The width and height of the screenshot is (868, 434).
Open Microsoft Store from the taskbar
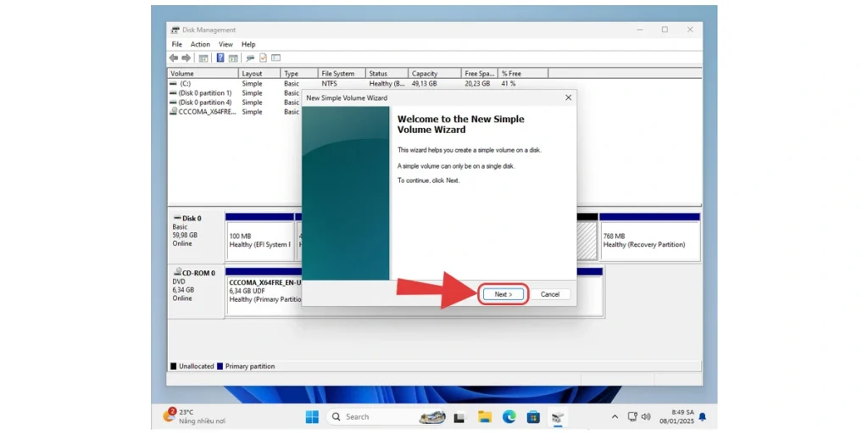(533, 416)
